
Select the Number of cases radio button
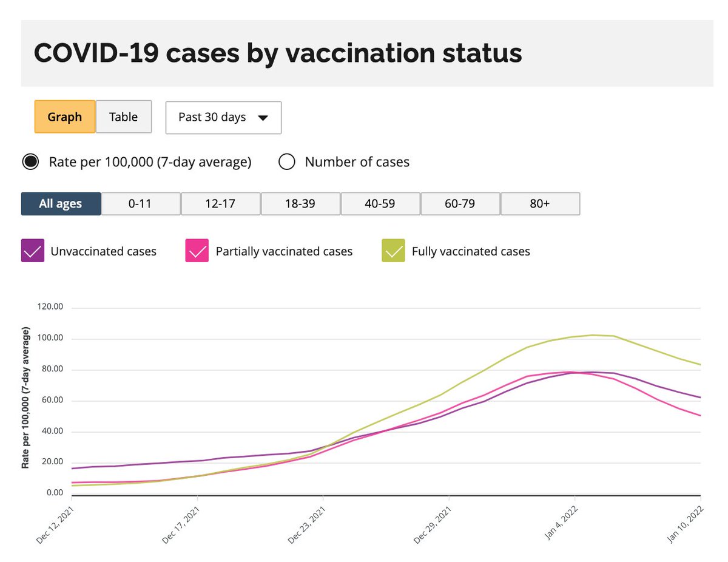287,162
